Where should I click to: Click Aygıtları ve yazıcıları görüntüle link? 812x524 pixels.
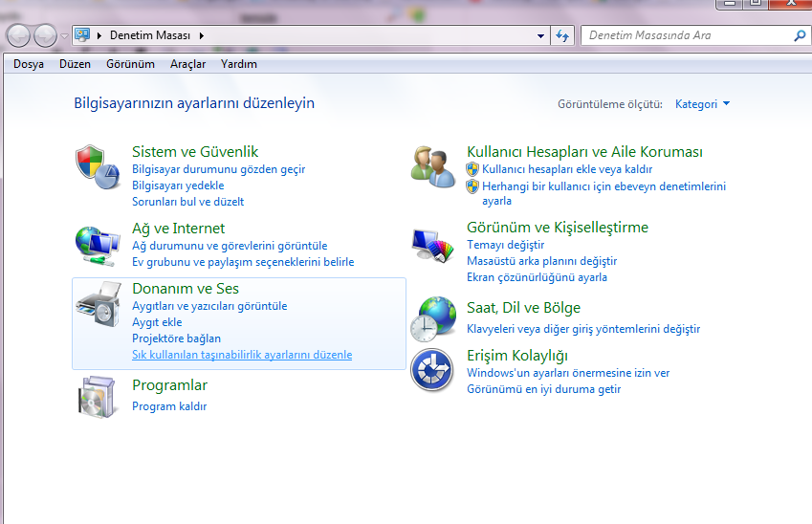[209, 306]
